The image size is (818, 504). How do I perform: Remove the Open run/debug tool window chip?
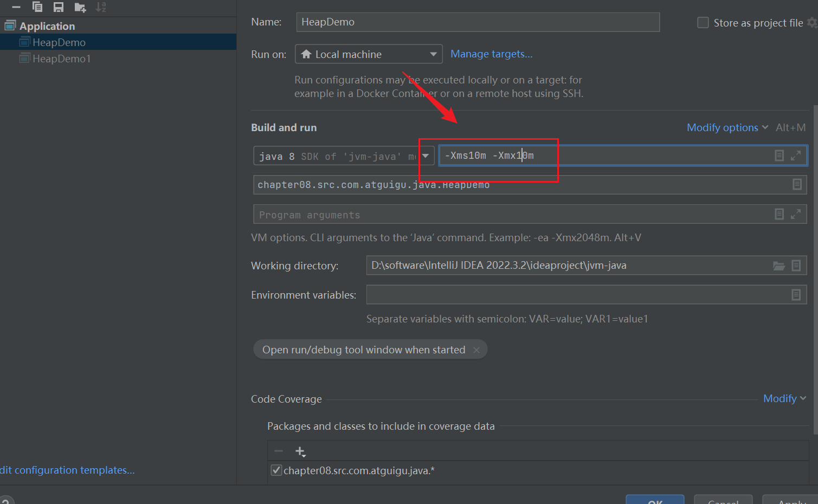tap(476, 350)
